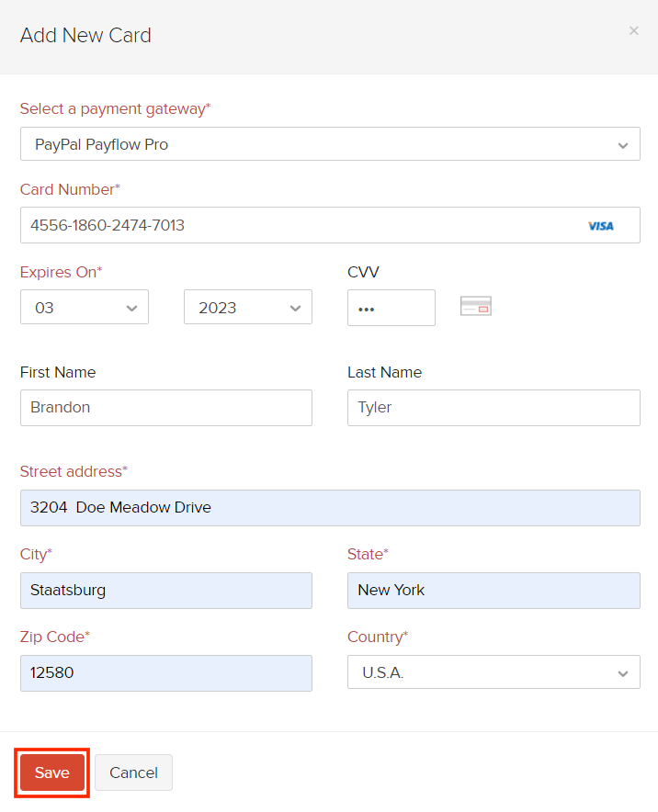The width and height of the screenshot is (658, 812).
Task: Click the VISA card type icon
Action: point(601,225)
